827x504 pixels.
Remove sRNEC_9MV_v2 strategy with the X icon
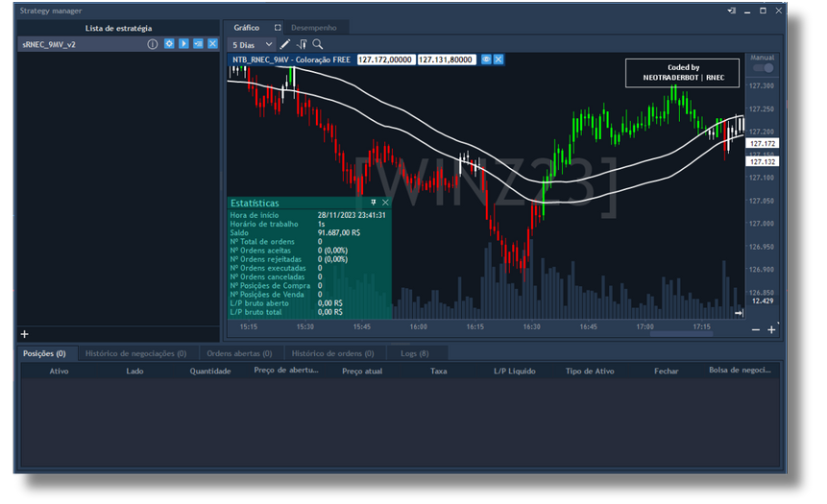212,44
